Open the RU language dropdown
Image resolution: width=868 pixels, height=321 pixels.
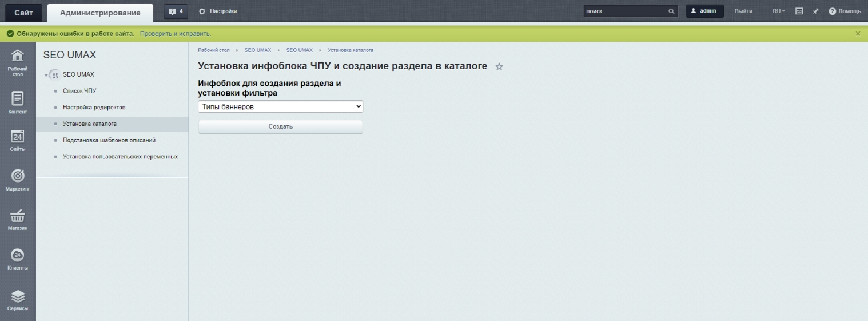pos(779,11)
